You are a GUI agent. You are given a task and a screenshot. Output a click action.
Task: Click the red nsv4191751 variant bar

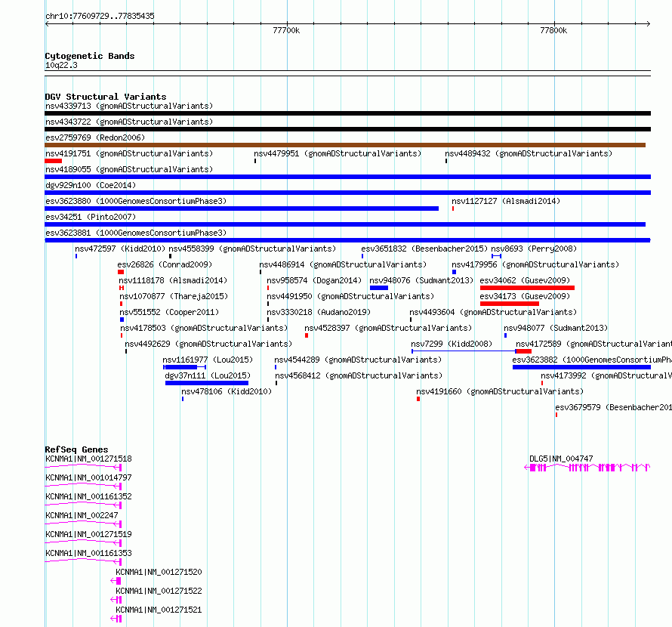(53, 161)
